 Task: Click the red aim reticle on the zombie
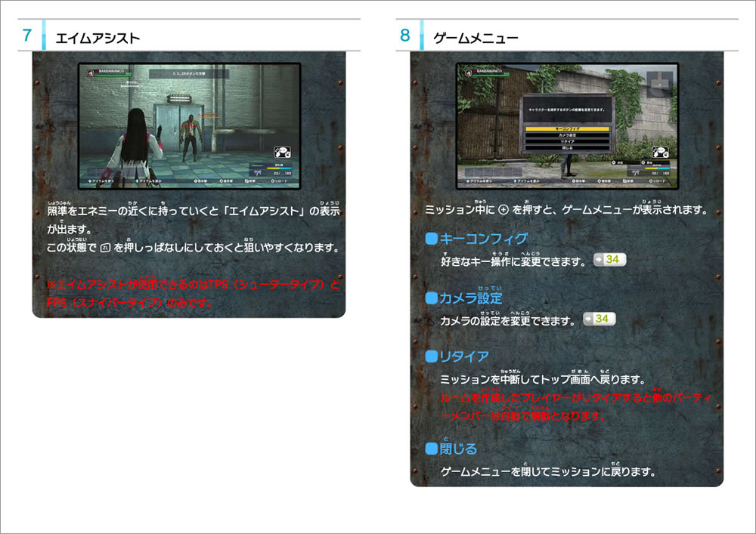190,125
